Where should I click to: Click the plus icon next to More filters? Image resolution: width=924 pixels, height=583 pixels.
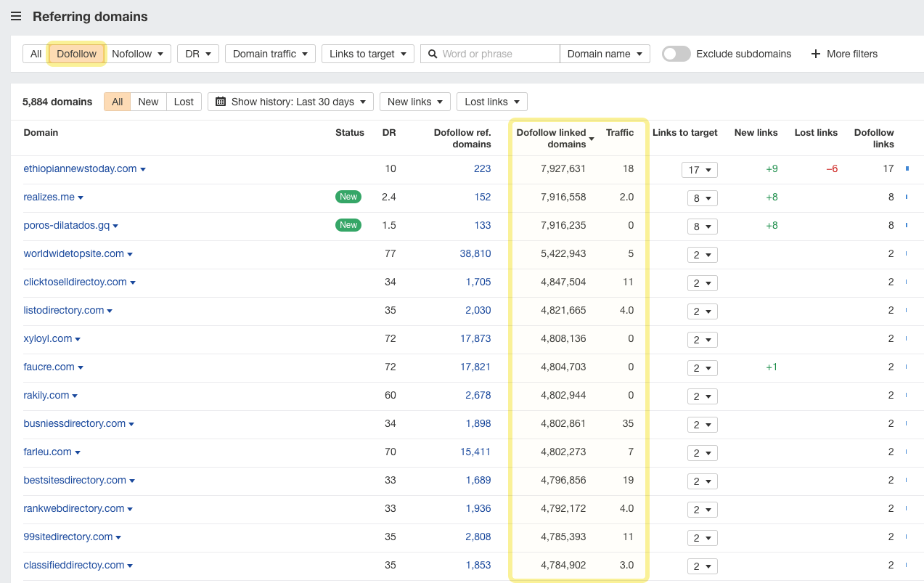pos(816,53)
